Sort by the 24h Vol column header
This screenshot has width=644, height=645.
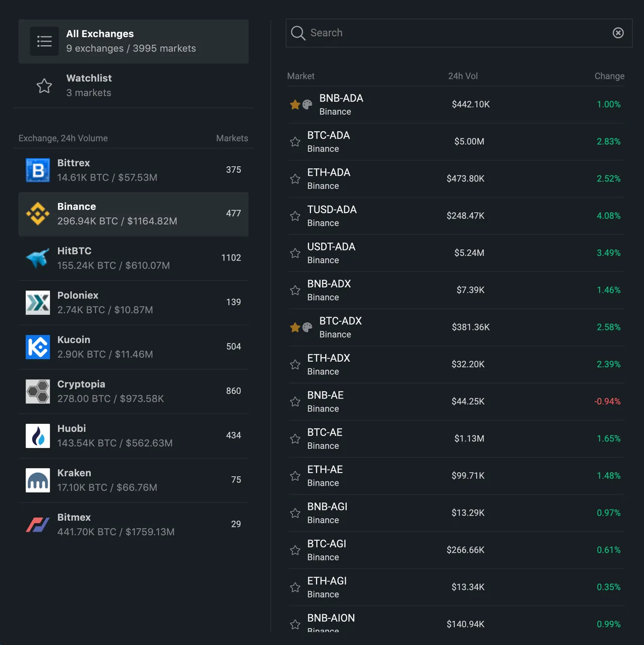(463, 76)
